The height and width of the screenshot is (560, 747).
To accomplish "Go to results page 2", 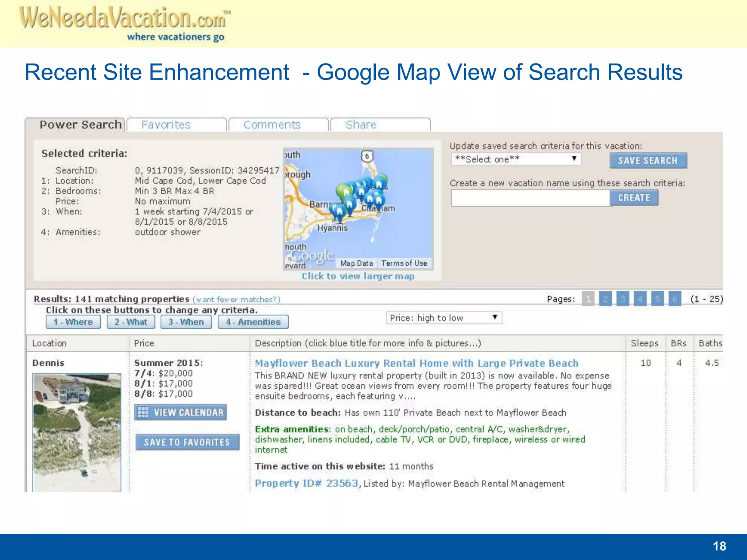I will [x=605, y=299].
